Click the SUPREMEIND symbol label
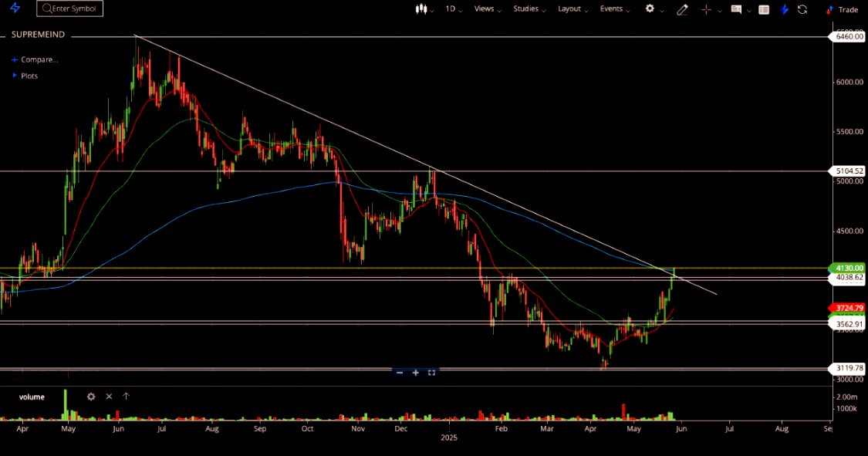868x456 pixels. 39,34
